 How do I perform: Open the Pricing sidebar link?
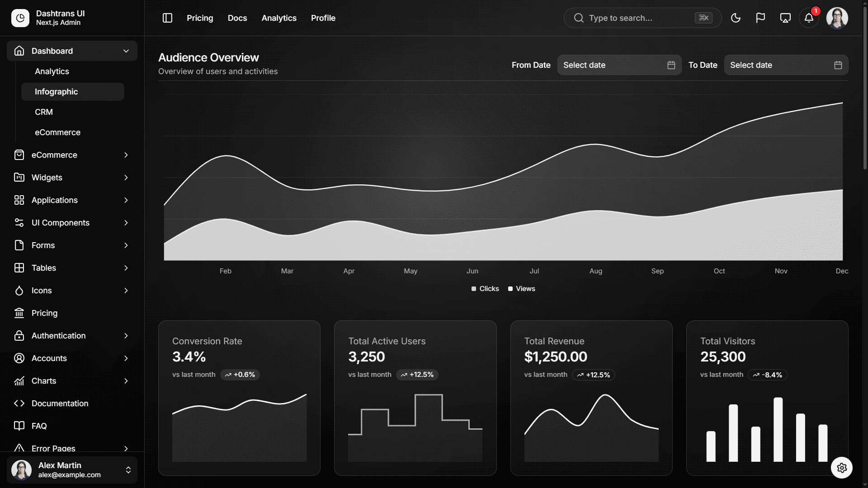72,313
